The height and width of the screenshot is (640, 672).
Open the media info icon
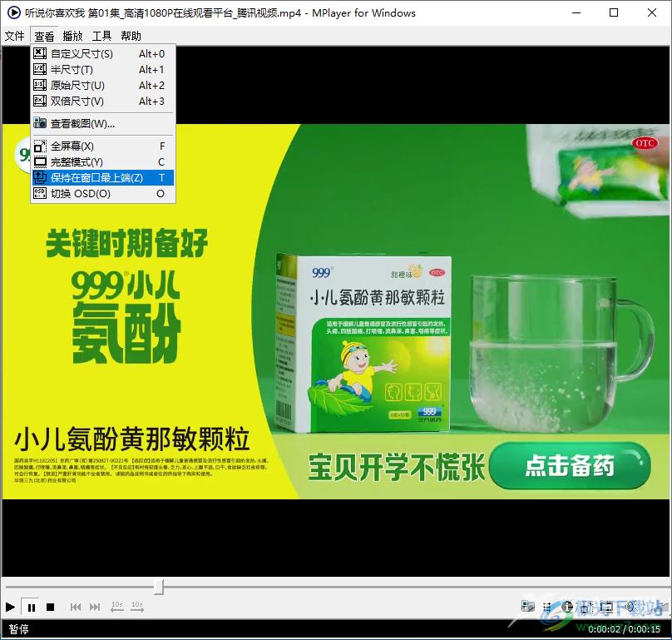(567, 606)
